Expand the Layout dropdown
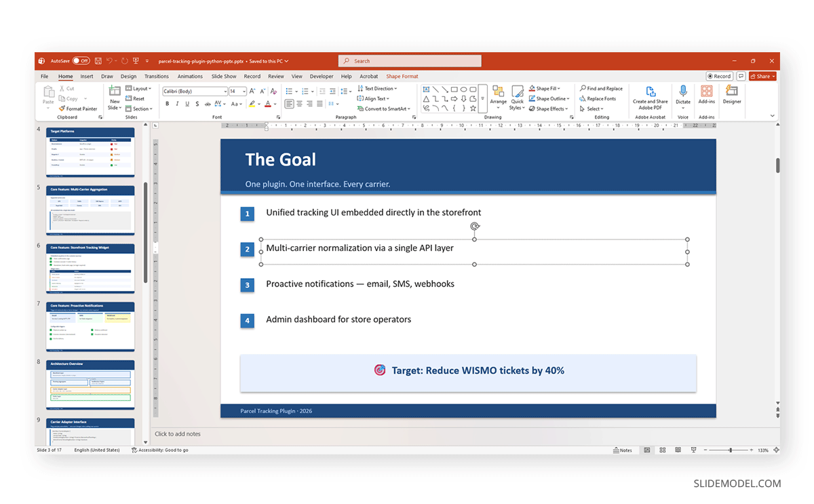This screenshot has width=814, height=504. [141, 88]
